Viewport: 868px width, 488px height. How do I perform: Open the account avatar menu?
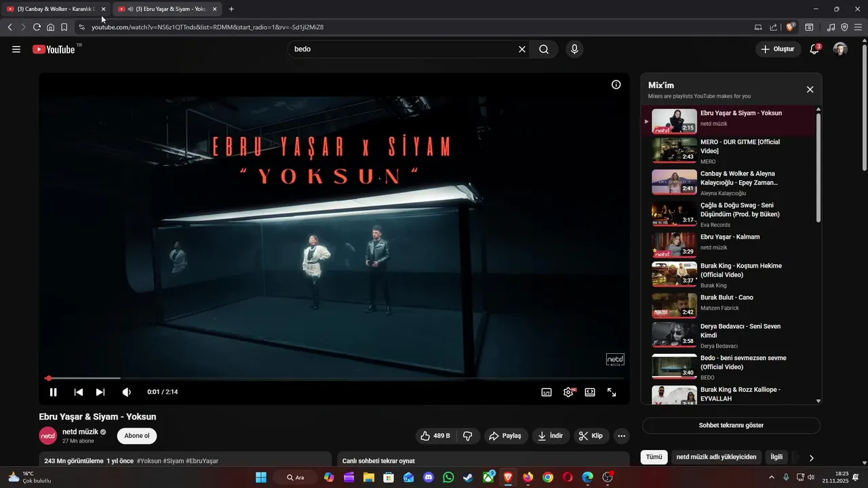point(840,49)
